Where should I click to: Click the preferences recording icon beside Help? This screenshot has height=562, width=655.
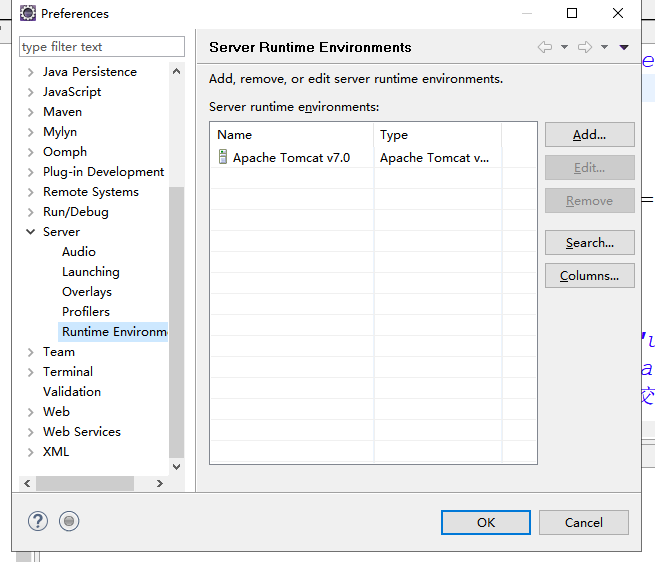click(69, 521)
